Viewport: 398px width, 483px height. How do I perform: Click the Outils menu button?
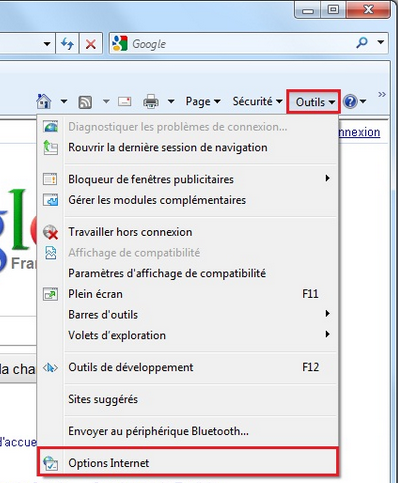pyautogui.click(x=313, y=102)
